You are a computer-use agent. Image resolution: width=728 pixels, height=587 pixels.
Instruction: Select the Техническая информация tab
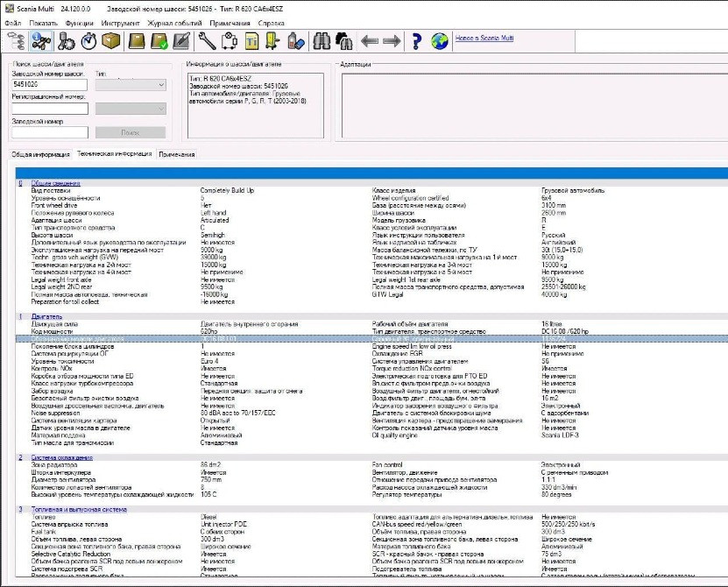(x=114, y=153)
